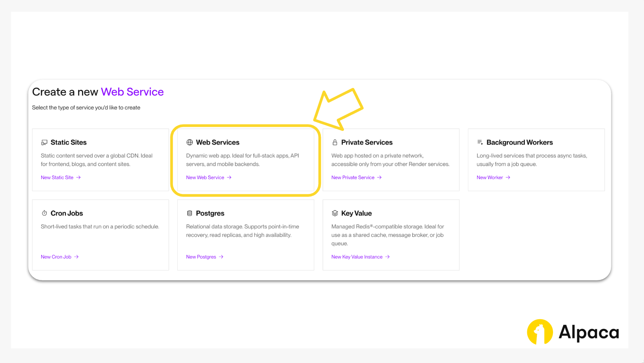
Task: Click the Web Services globe icon
Action: point(190,142)
